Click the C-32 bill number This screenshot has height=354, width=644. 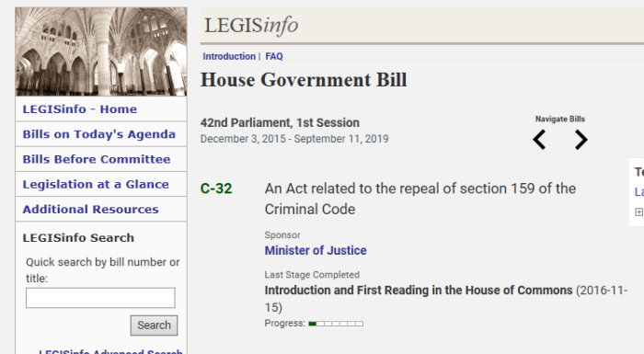216,188
